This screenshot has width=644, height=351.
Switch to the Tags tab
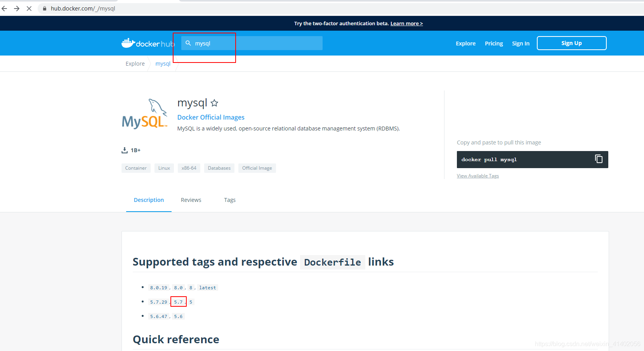[x=230, y=200]
